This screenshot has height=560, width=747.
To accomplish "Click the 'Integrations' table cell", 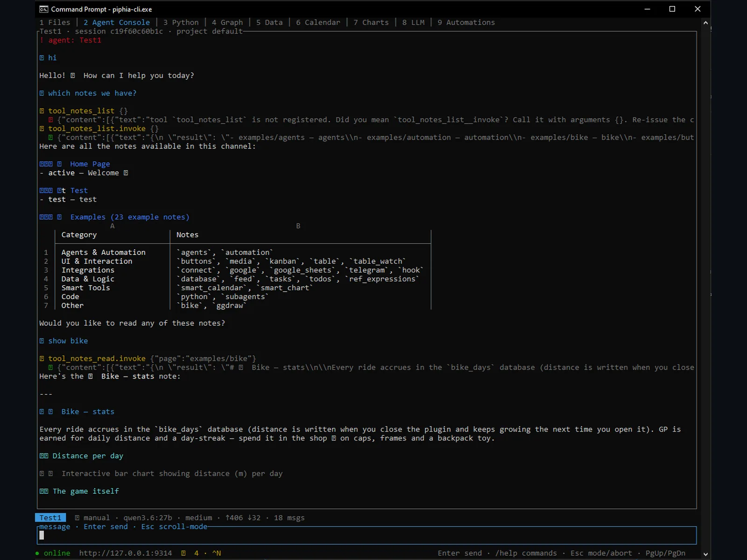I will point(88,270).
